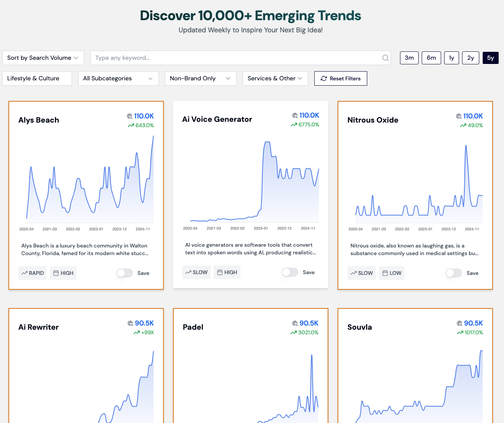Image resolution: width=504 pixels, height=423 pixels.
Task: Click globe volume icon on Ai Rewriter card
Action: (130, 323)
